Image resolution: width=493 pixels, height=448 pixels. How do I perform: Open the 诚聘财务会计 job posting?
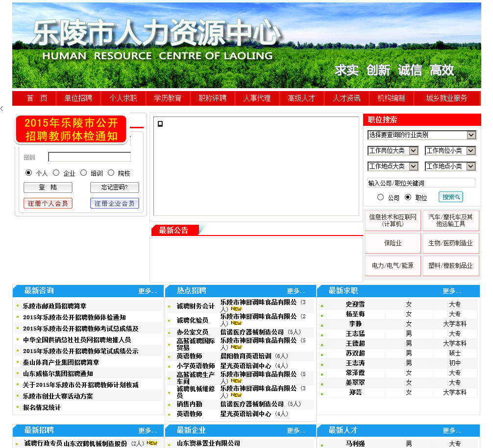pos(196,306)
